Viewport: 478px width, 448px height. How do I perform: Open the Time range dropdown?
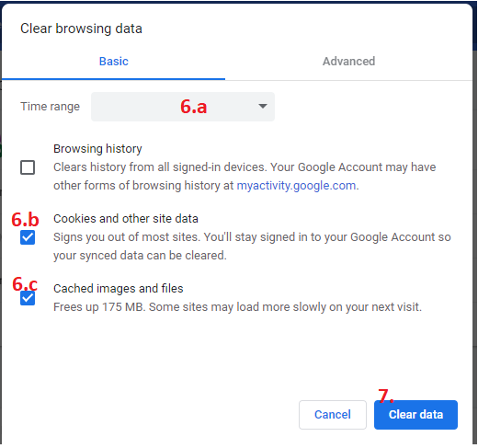(x=183, y=107)
